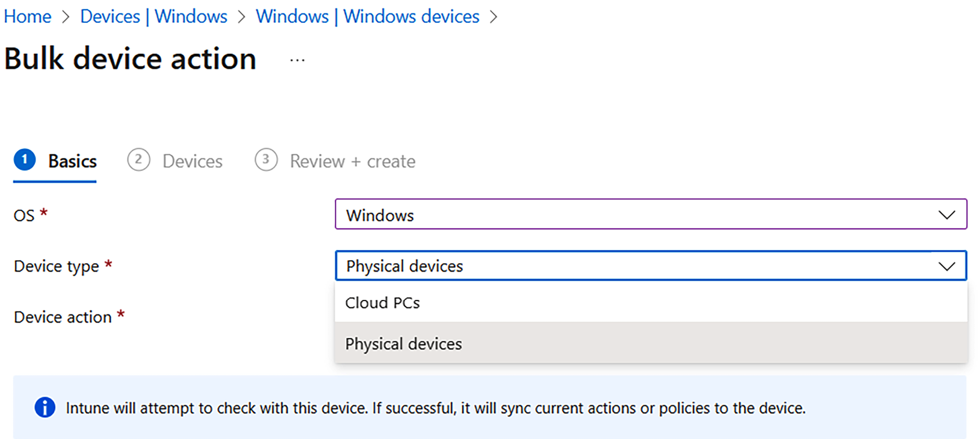Viewport: 980px width, 439px height.
Task: Choose Physical devices option in list
Action: 403,344
